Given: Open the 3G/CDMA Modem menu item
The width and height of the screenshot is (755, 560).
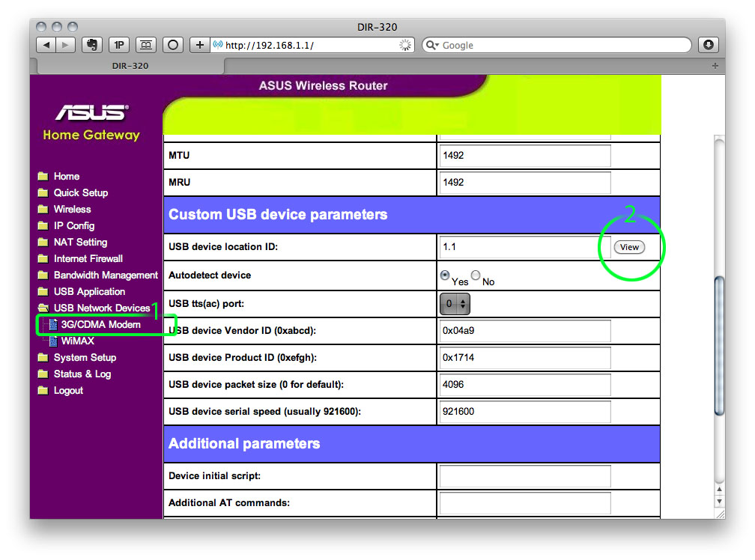Looking at the screenshot, I should point(100,325).
